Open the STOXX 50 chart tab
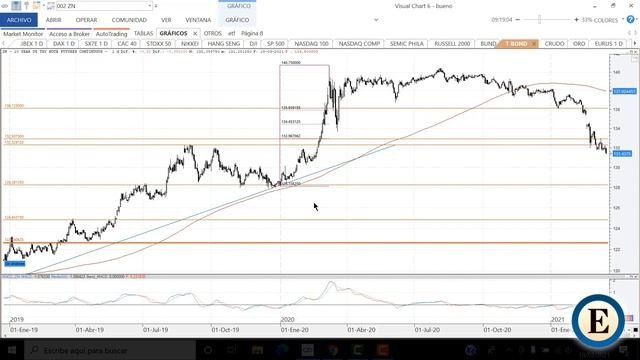This screenshot has height=360, width=640. coord(158,44)
